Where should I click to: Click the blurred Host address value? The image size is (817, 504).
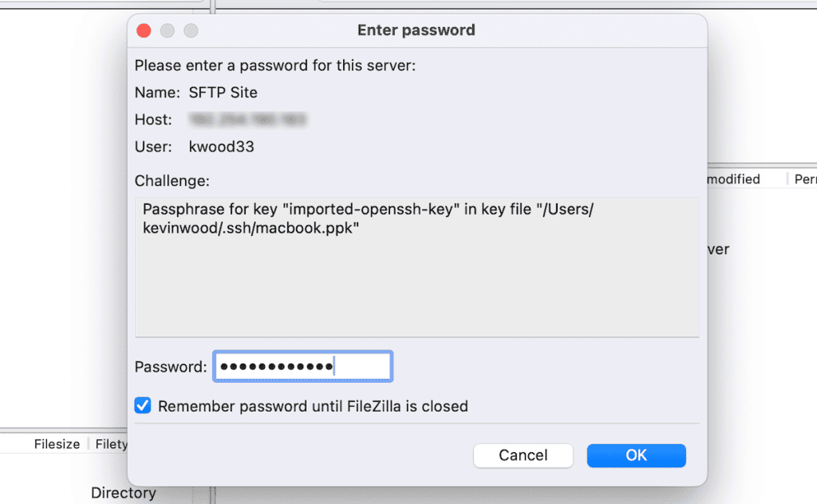(x=247, y=120)
